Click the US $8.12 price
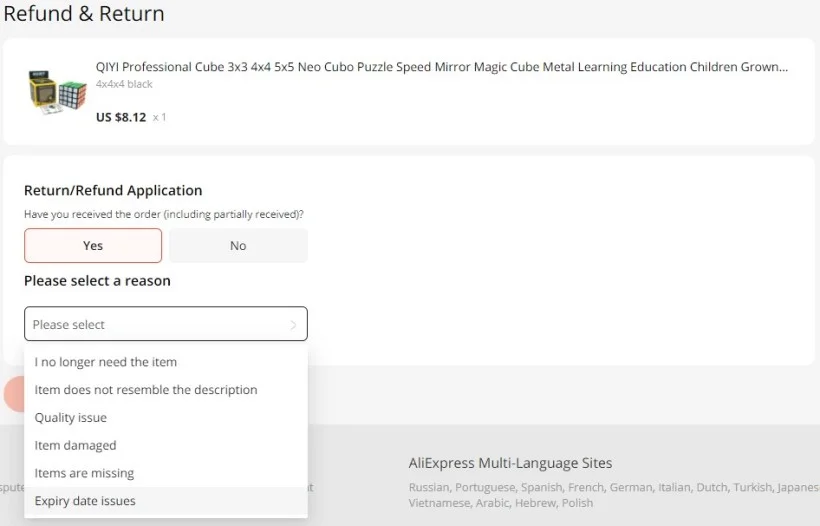 (121, 117)
